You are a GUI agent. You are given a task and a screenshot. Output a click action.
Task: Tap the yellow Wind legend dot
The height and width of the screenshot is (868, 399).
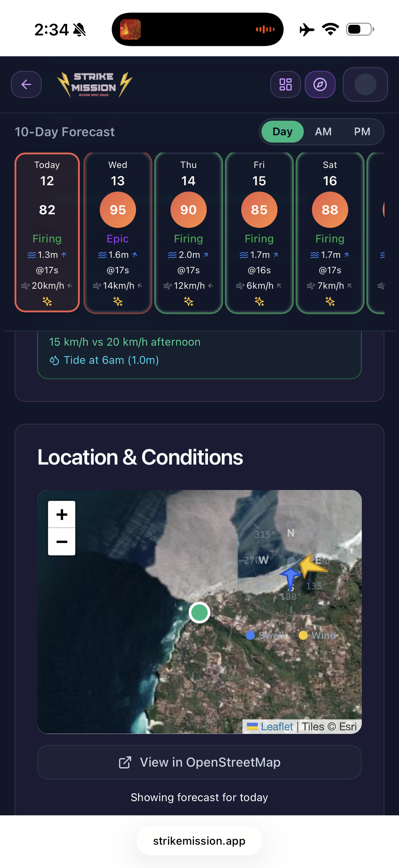click(303, 635)
